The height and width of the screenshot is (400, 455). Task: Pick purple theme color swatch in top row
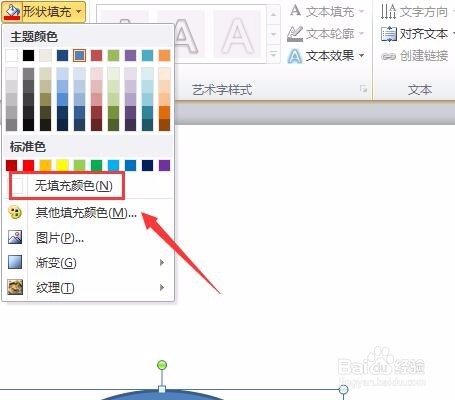[130, 55]
